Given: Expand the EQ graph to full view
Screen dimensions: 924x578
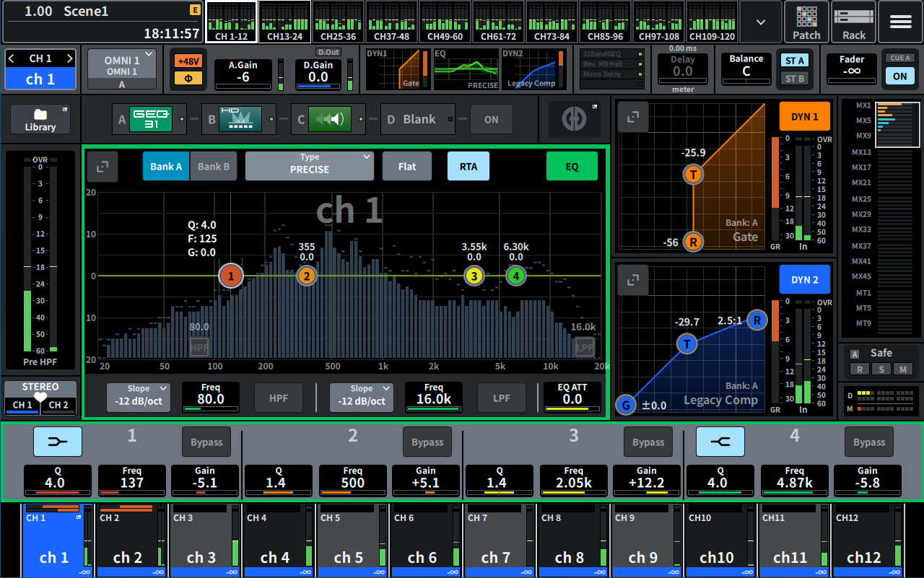Looking at the screenshot, I should 103,167.
